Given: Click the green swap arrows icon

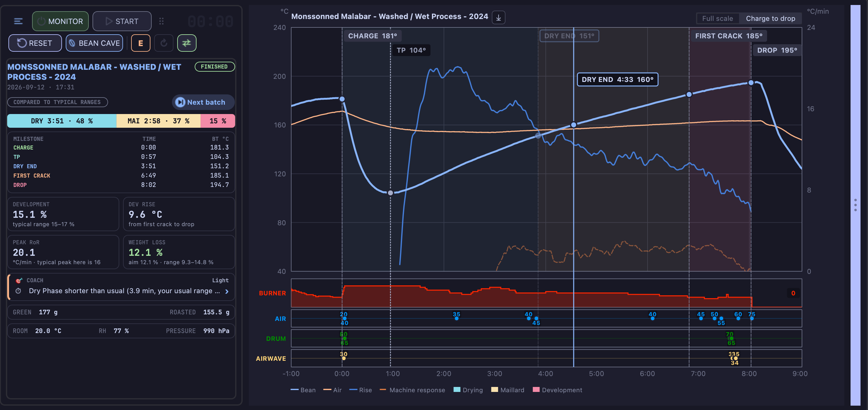Looking at the screenshot, I should (187, 43).
